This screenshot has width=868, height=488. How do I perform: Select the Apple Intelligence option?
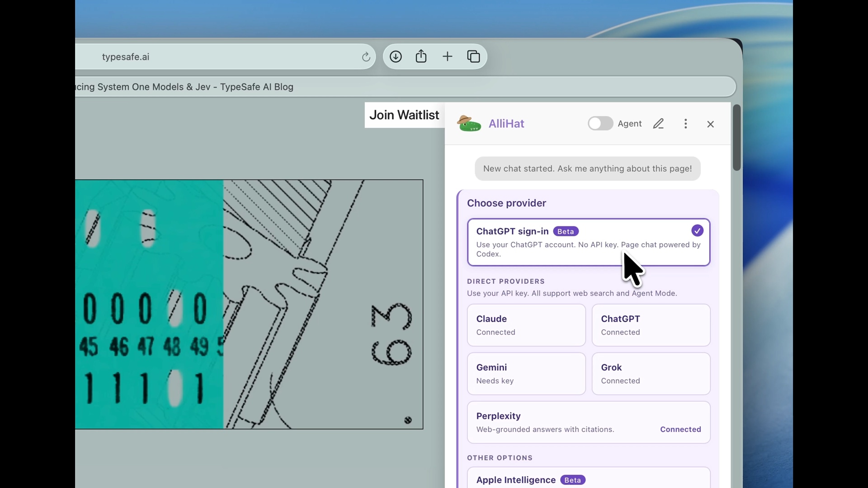click(589, 478)
